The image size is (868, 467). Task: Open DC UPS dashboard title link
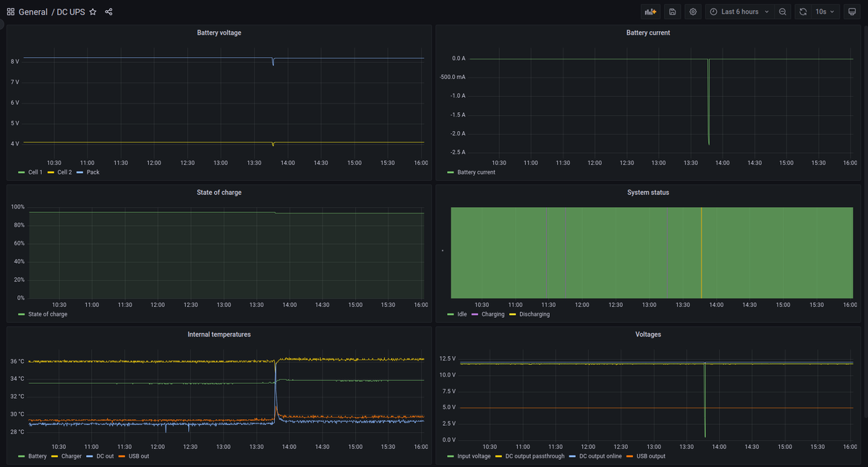tap(71, 12)
